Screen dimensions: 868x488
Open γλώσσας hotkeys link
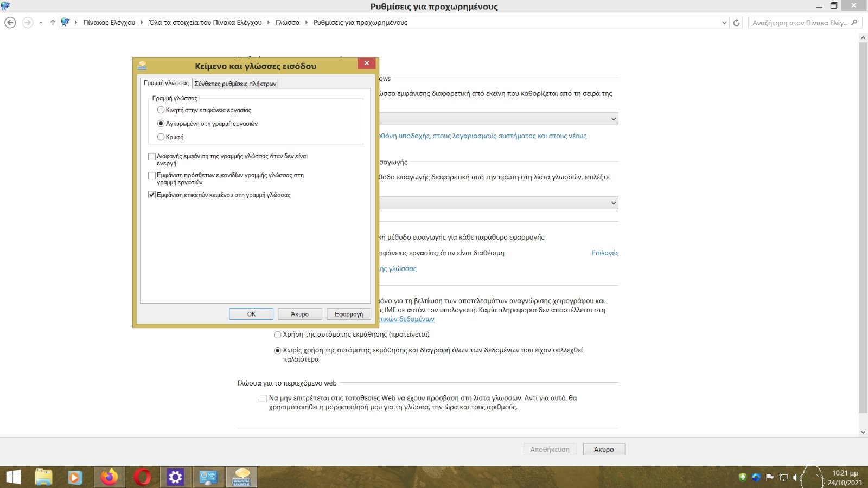[x=398, y=269]
